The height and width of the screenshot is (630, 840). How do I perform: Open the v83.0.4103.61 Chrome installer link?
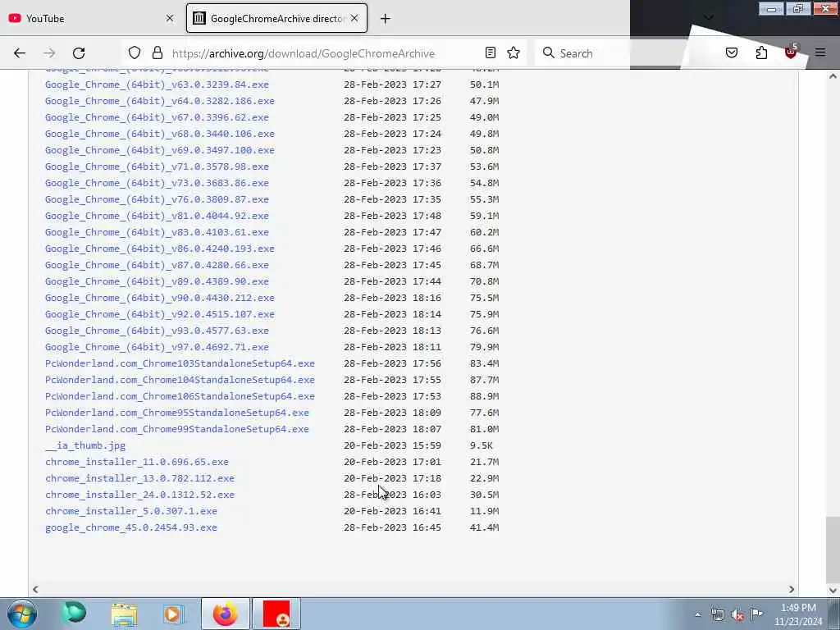pos(157,232)
